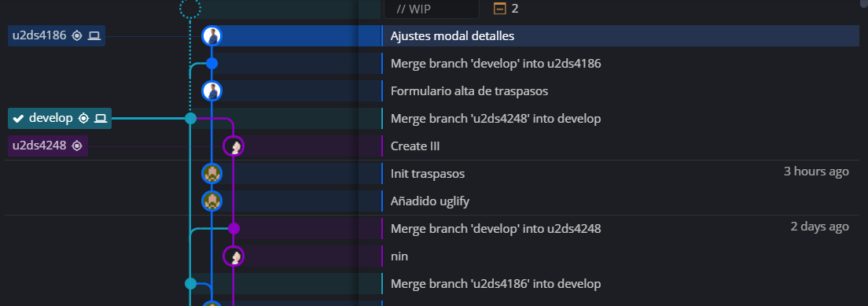Click the checkmark icon on develop label
Image resolution: width=868 pixels, height=306 pixels.
18,118
